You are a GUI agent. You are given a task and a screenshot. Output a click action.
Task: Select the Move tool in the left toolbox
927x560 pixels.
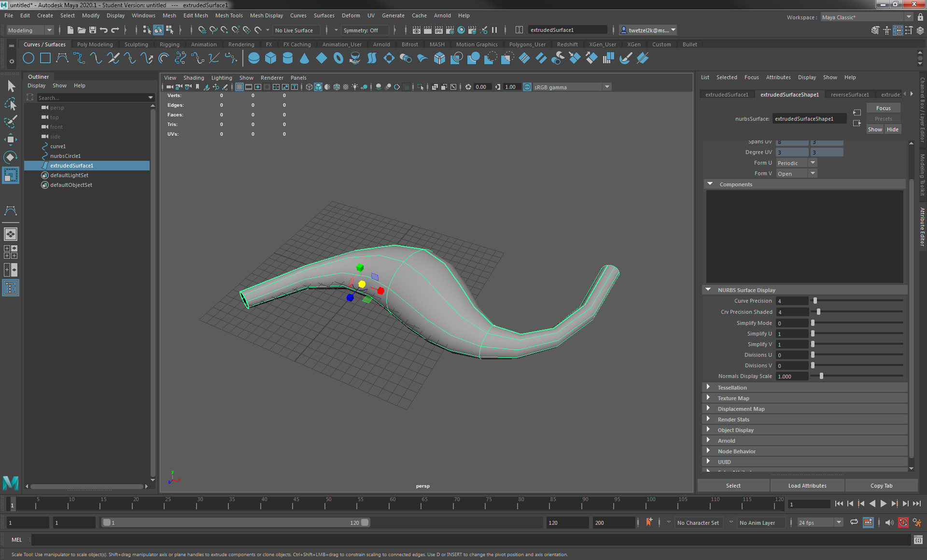pyautogui.click(x=11, y=140)
